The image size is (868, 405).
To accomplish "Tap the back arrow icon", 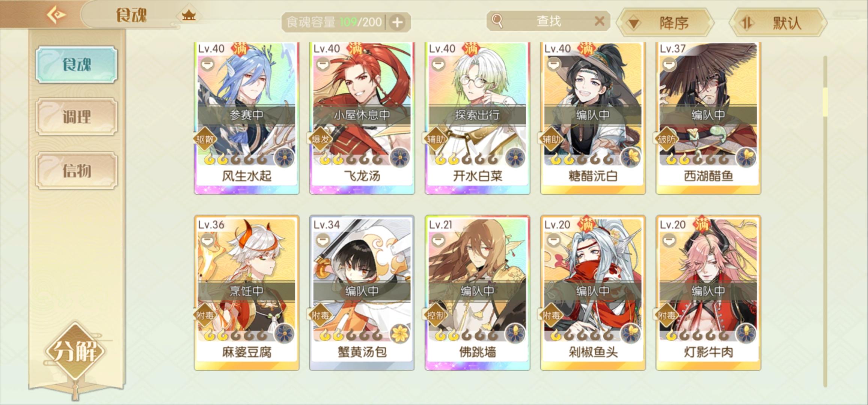I will [56, 15].
